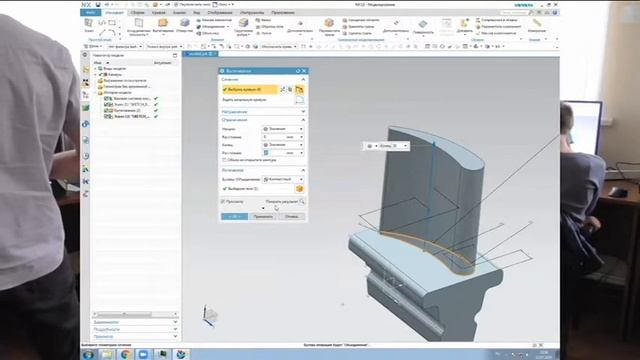Collapse the Section (Сечение) group
The width and height of the screenshot is (640, 360).
click(303, 79)
